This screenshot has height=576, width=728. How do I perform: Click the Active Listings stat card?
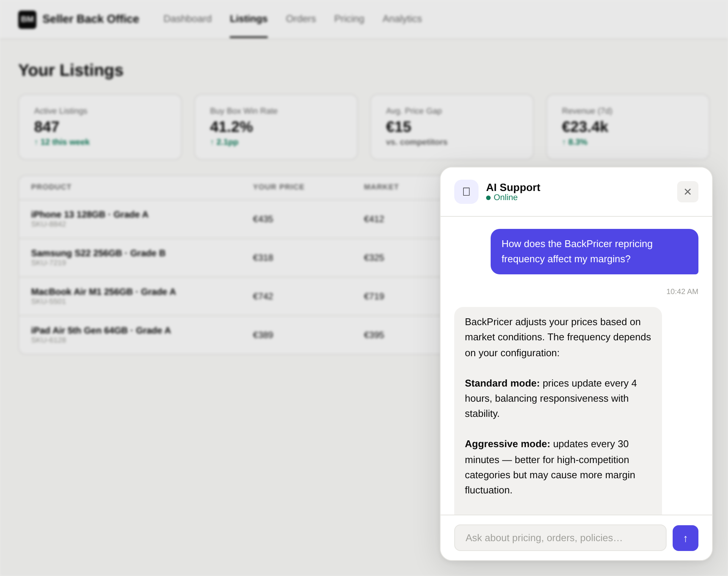point(100,127)
